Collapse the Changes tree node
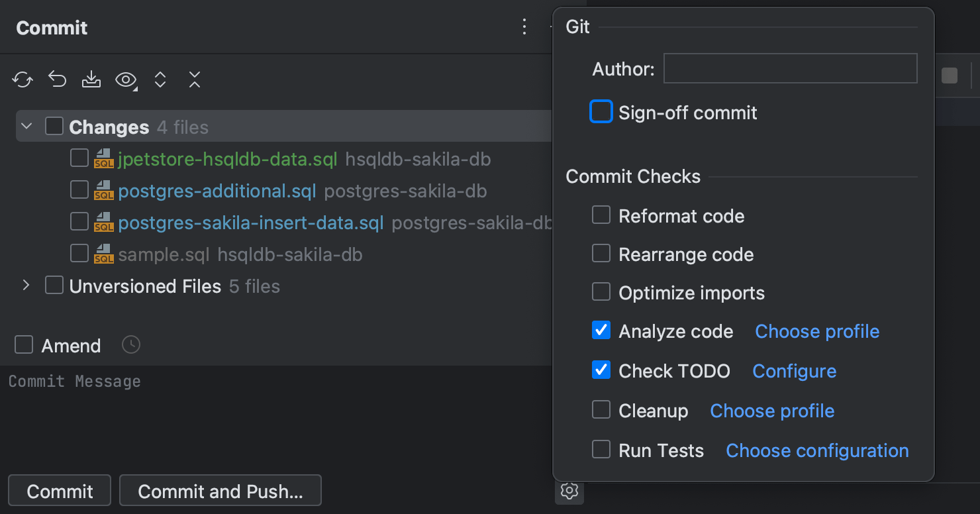 [26, 127]
